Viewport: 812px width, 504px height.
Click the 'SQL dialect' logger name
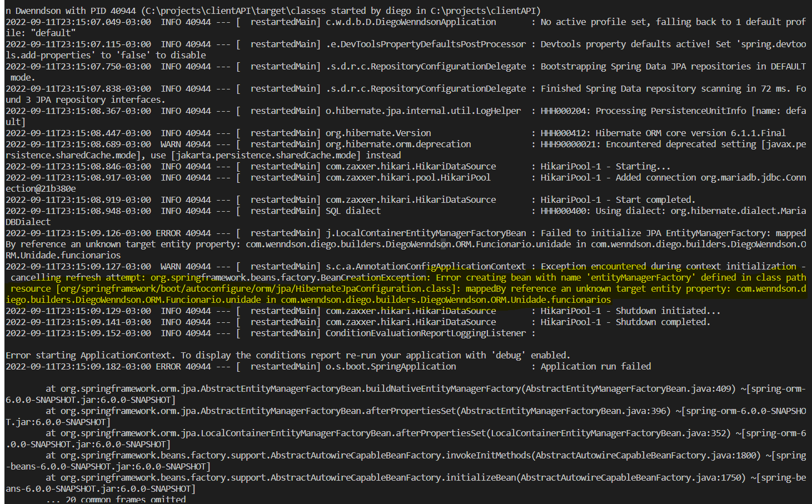point(353,211)
